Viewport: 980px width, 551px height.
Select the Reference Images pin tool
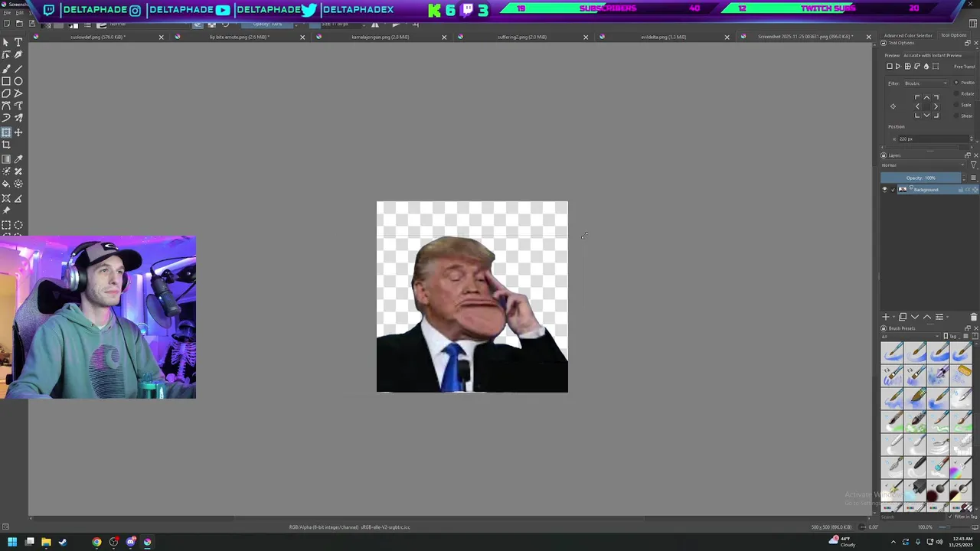[6, 210]
